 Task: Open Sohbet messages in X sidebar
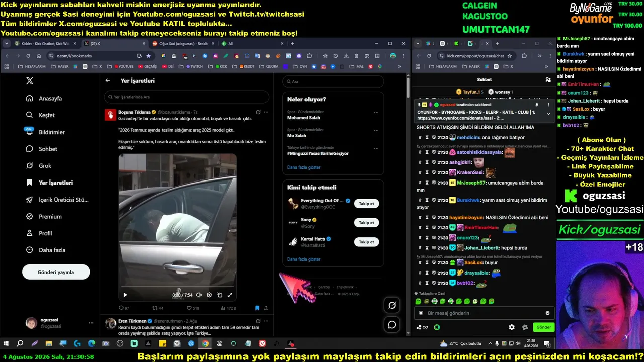click(x=41, y=149)
